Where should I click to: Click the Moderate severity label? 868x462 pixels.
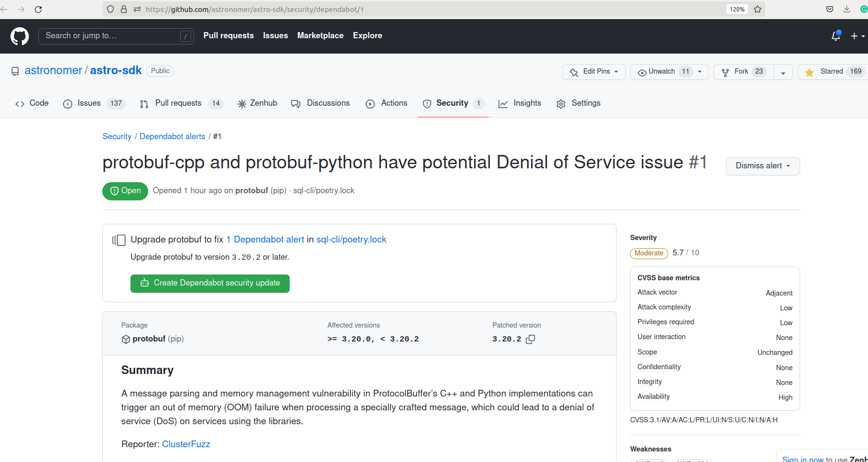pyautogui.click(x=649, y=253)
